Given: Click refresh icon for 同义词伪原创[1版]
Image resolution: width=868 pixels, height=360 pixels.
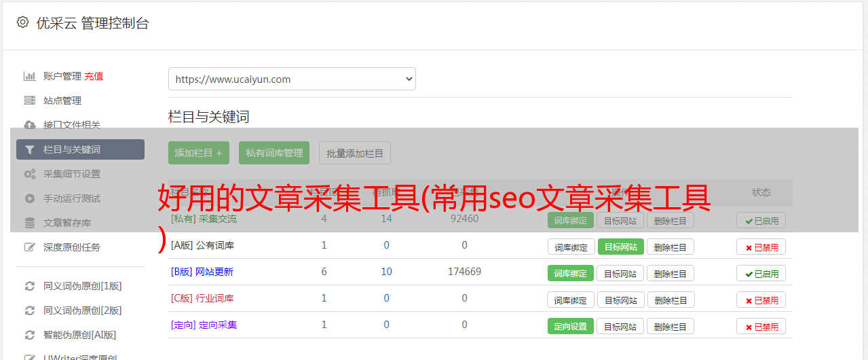Looking at the screenshot, I should pos(30,286).
